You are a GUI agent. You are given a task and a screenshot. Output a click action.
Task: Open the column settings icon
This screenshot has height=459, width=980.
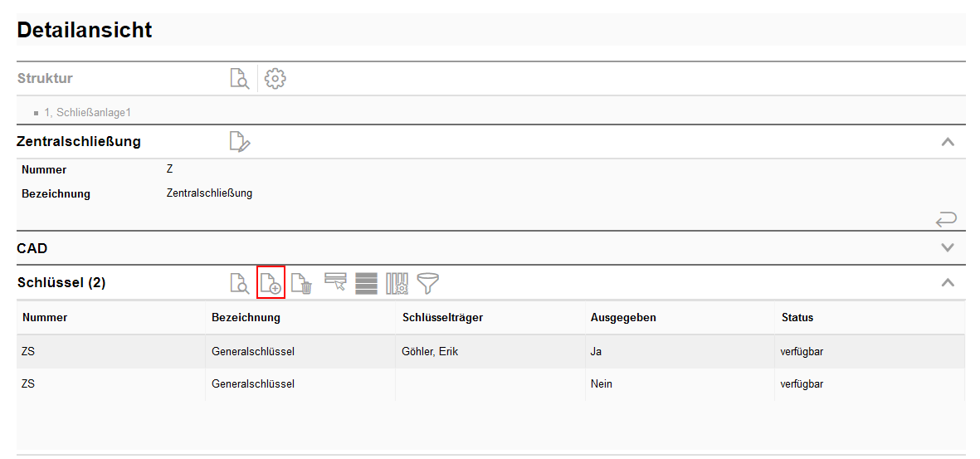[397, 283]
